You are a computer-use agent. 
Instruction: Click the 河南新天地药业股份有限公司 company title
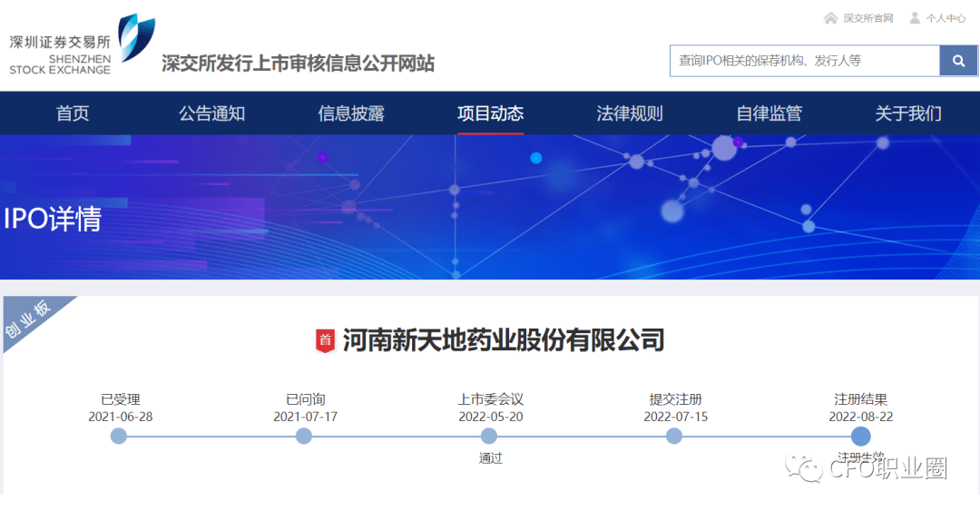point(504,341)
